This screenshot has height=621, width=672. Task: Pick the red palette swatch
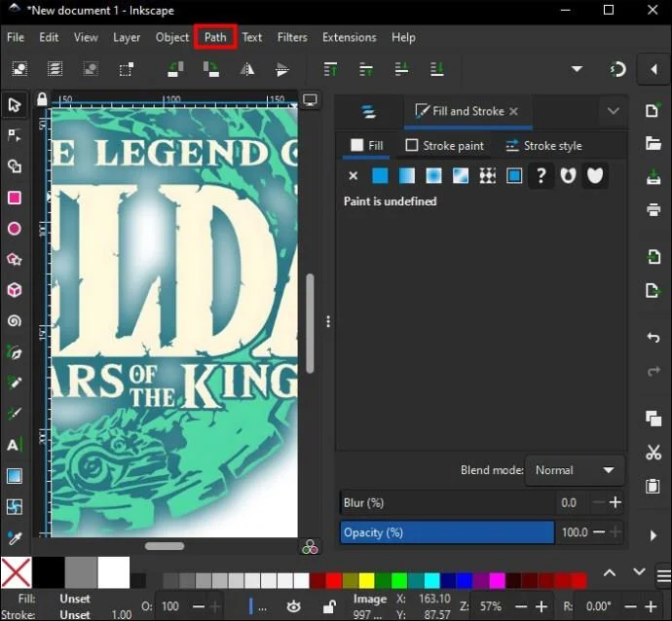[333, 581]
